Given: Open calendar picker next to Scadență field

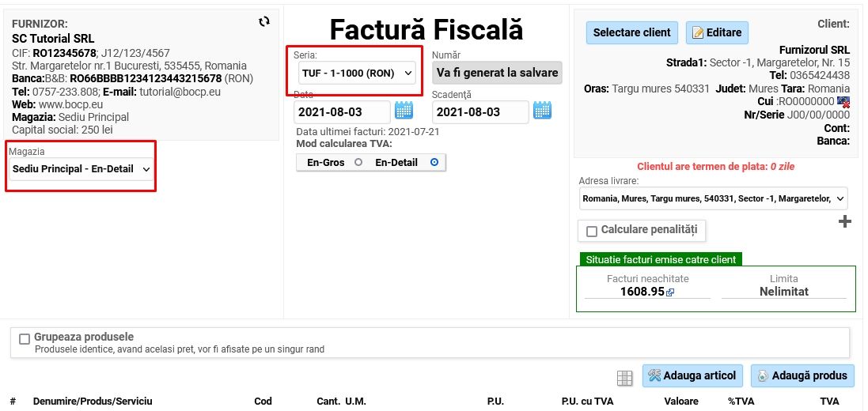Looking at the screenshot, I should 542,111.
